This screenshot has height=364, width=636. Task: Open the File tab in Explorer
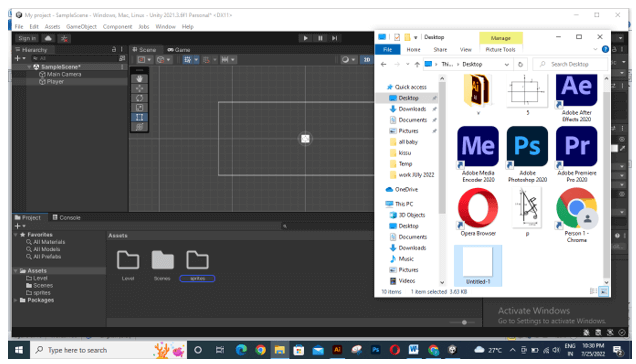387,50
